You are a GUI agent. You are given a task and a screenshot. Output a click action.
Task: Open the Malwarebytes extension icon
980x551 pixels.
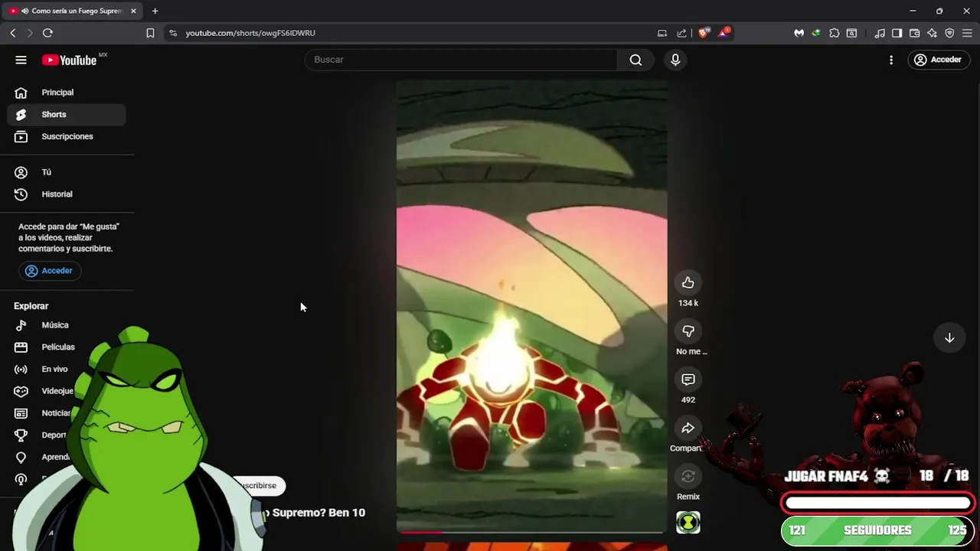(x=799, y=33)
